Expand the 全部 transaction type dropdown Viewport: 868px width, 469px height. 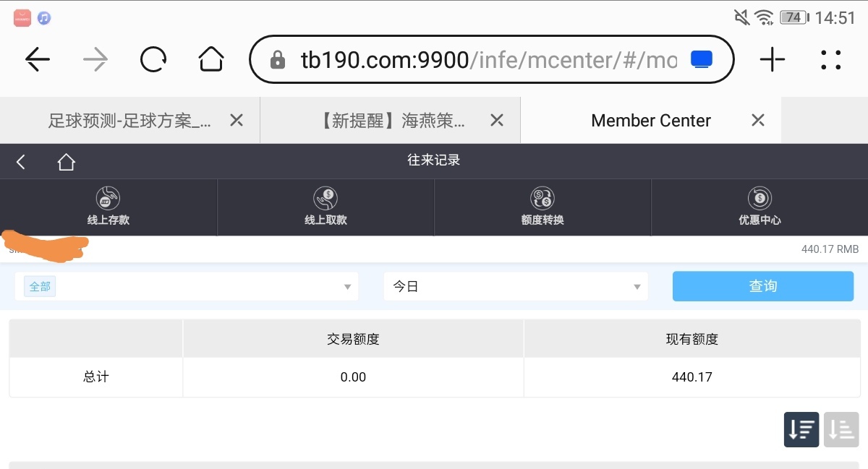pyautogui.click(x=187, y=287)
